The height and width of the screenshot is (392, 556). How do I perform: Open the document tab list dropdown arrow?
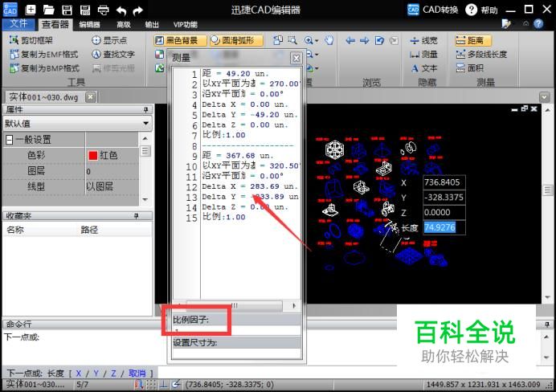pyautogui.click(x=544, y=96)
